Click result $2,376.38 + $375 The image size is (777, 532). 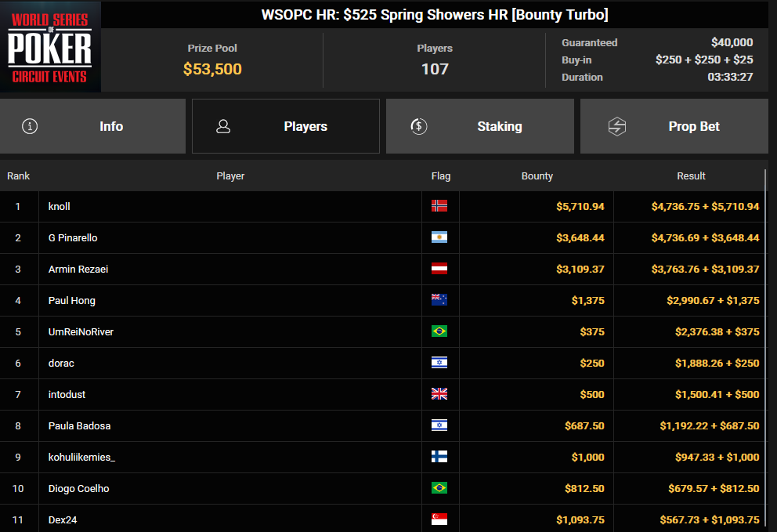pyautogui.click(x=717, y=331)
